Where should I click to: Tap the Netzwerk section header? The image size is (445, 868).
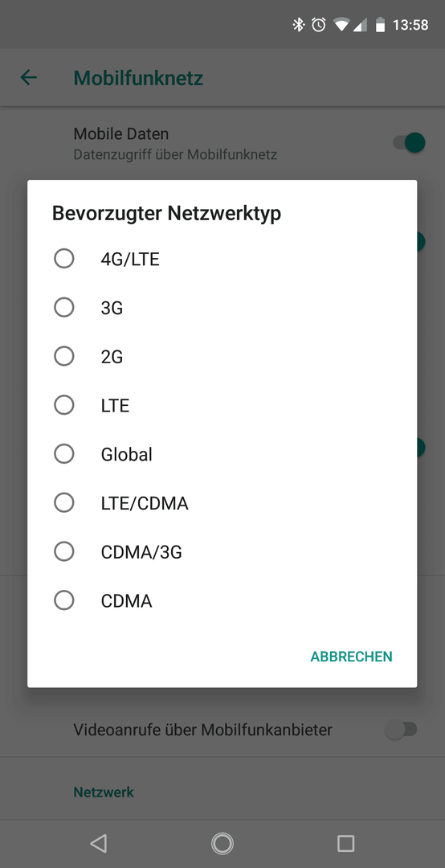104,792
